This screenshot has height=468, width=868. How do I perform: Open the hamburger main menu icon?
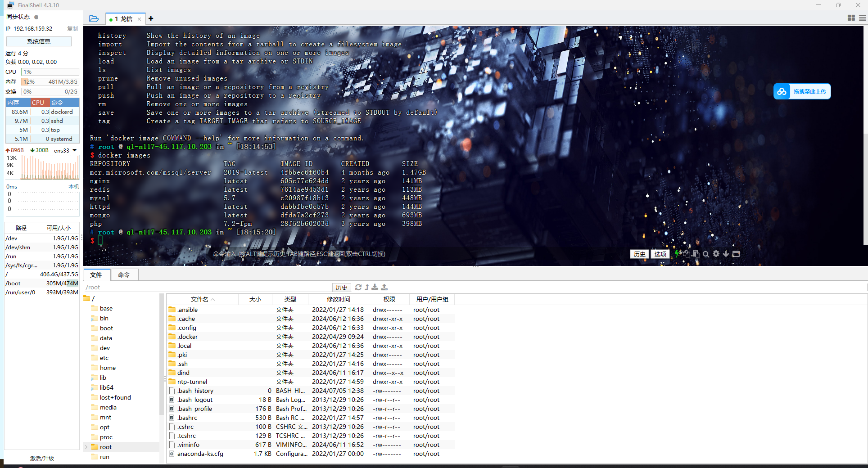click(x=862, y=18)
